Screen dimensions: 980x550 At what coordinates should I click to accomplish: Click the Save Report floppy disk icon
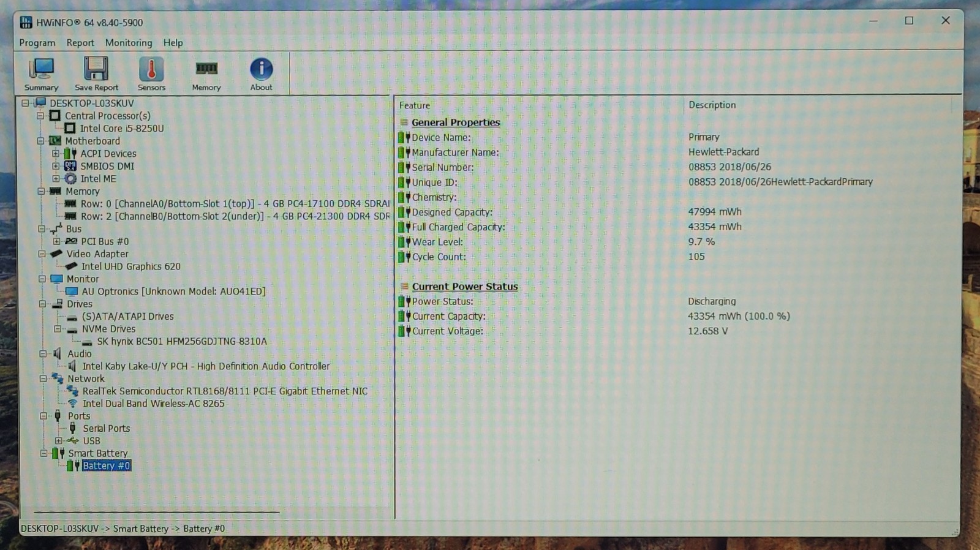[96, 74]
